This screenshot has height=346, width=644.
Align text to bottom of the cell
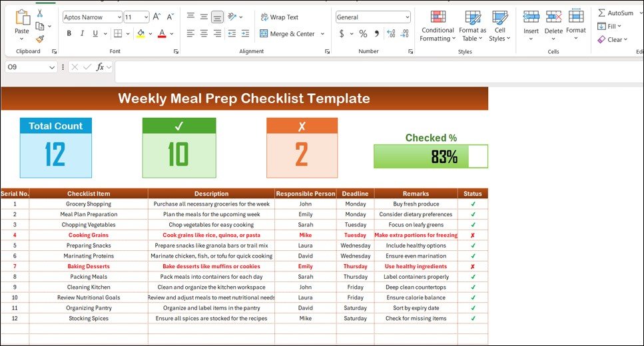click(x=217, y=17)
